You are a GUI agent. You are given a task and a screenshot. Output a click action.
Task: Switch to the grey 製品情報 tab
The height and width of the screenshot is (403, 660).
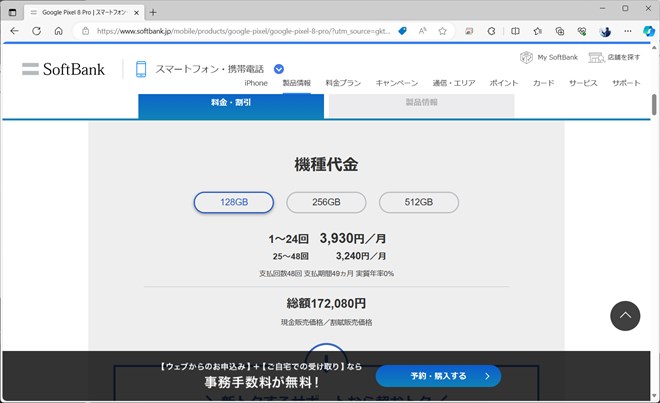pos(421,105)
